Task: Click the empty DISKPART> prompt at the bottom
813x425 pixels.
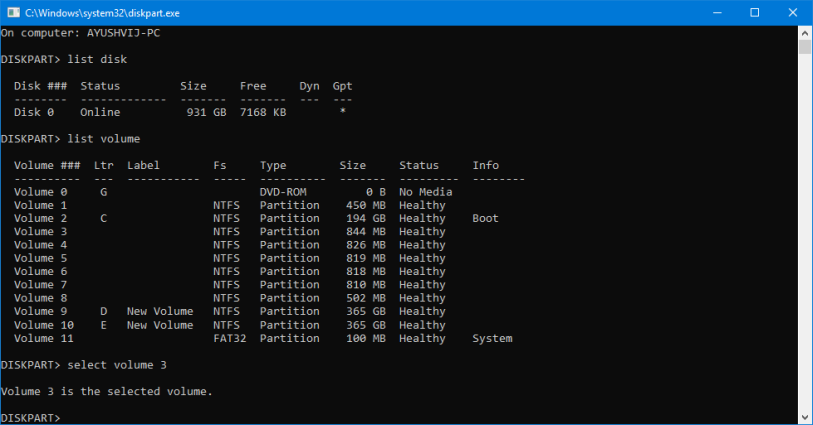Action: pos(32,417)
